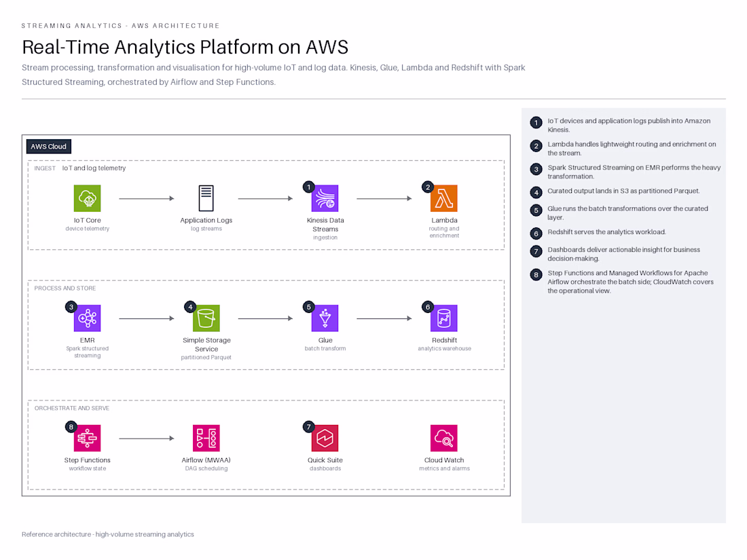
Task: Click legend note about Spark Structured Streaming
Action: click(634, 172)
